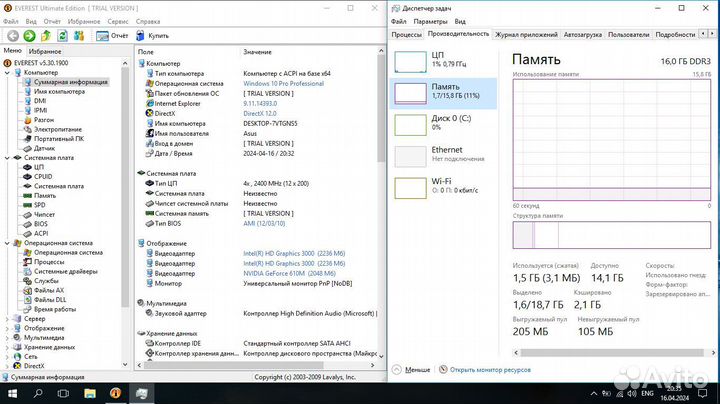Switch to the Автозагрузка tab
Viewport: 720px width, 404px height.
584,34
